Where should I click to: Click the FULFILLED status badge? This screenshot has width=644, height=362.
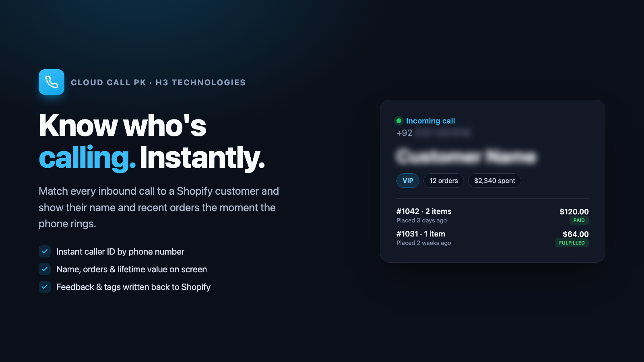tap(572, 243)
